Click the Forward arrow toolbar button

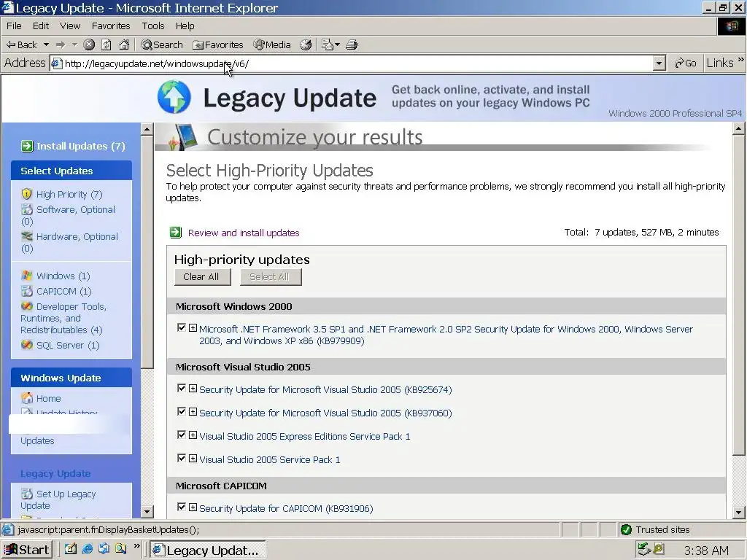[x=61, y=44]
